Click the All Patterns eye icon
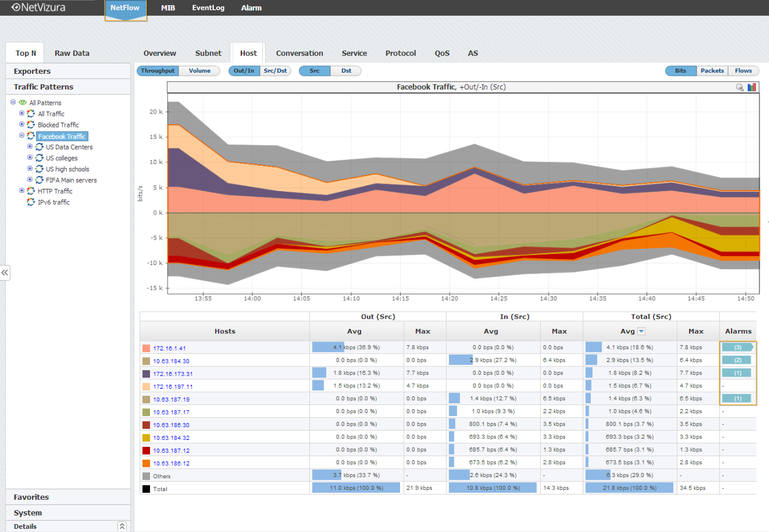The height and width of the screenshot is (532, 769). click(x=23, y=102)
